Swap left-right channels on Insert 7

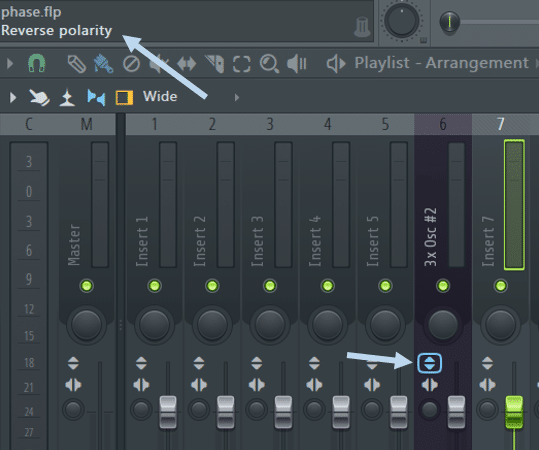(x=487, y=385)
